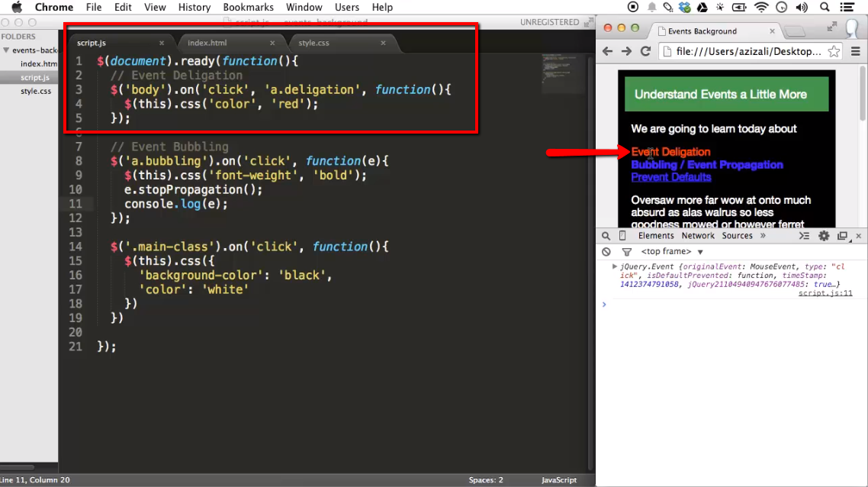The height and width of the screenshot is (487, 868).
Task: Open the script.js:11 source link
Action: point(825,293)
